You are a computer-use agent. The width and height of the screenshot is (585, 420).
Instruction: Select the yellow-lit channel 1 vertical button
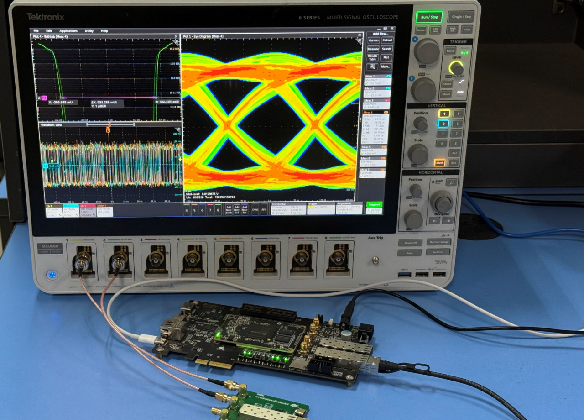(x=444, y=114)
